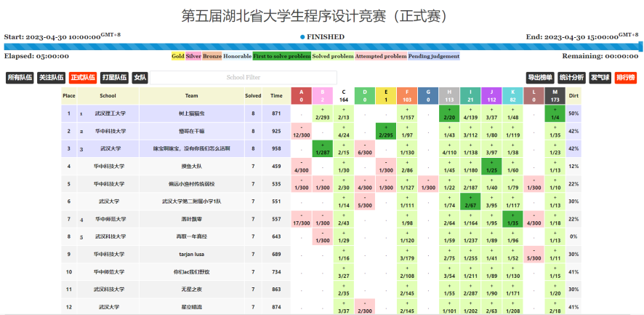Viewport: 644px width, 315px height.
Task: Click the problem F column header
Action: 407,95
